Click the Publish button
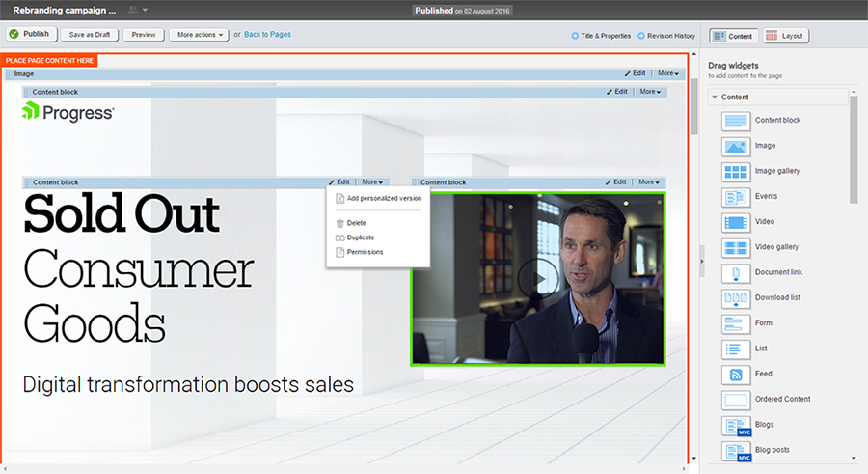The image size is (868, 474). tap(30, 34)
